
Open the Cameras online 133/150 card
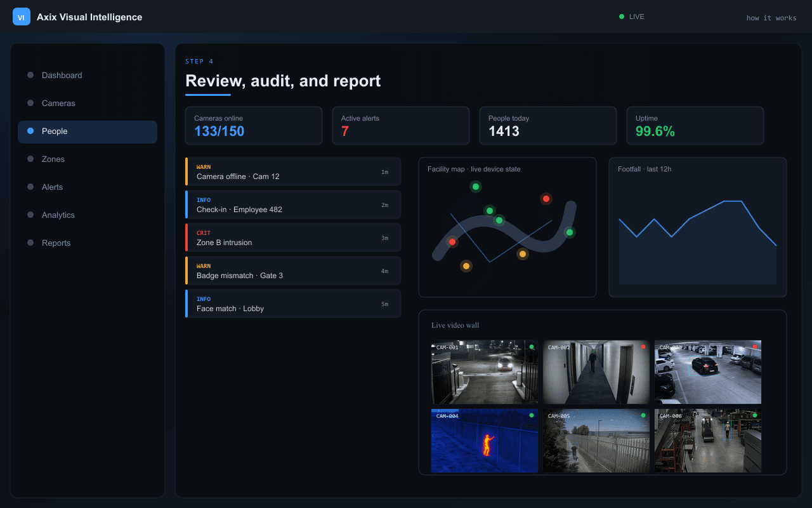point(254,126)
